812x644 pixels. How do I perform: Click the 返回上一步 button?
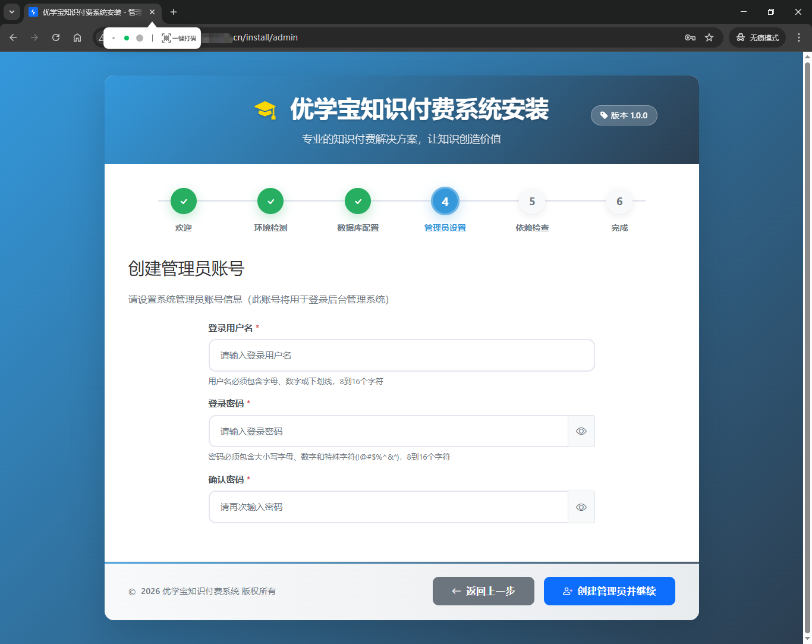coord(483,591)
